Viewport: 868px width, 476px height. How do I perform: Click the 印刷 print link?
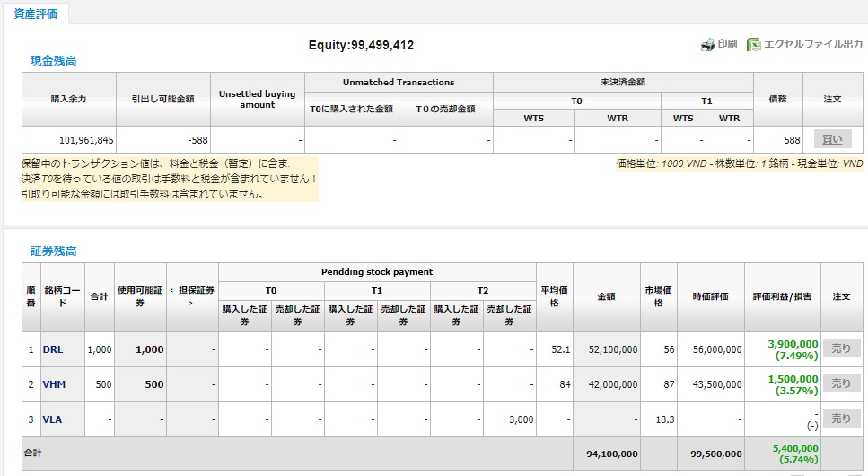click(727, 44)
